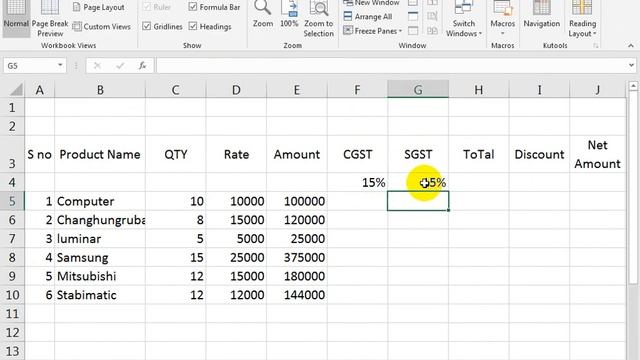
Task: Click the Macros icon
Action: [x=502, y=8]
